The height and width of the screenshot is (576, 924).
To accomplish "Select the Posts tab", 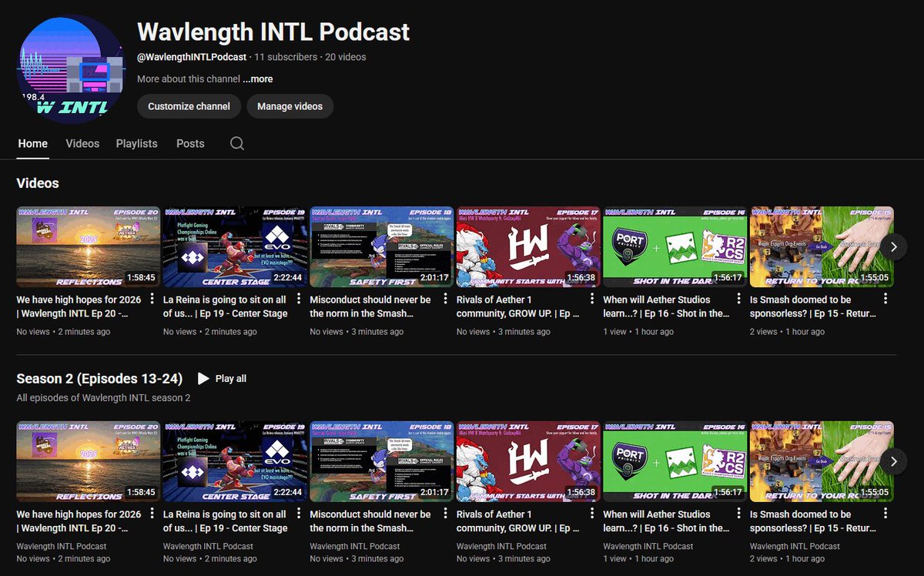I will [x=189, y=143].
